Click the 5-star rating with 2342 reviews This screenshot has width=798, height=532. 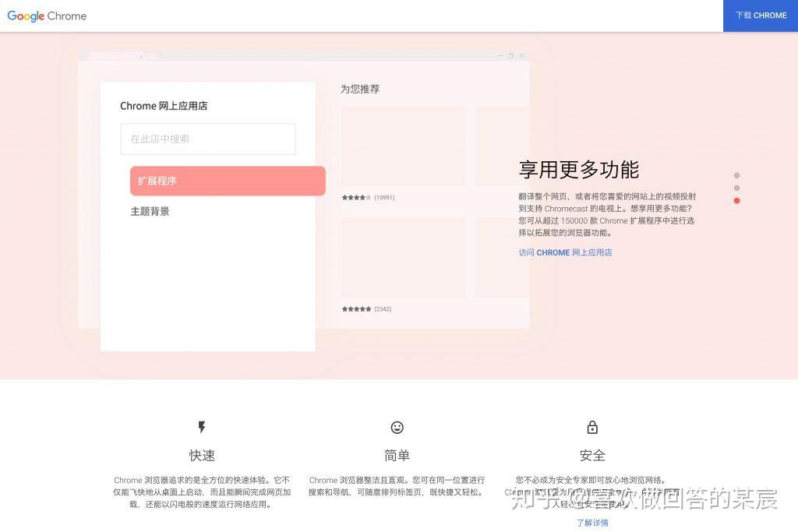pos(366,309)
